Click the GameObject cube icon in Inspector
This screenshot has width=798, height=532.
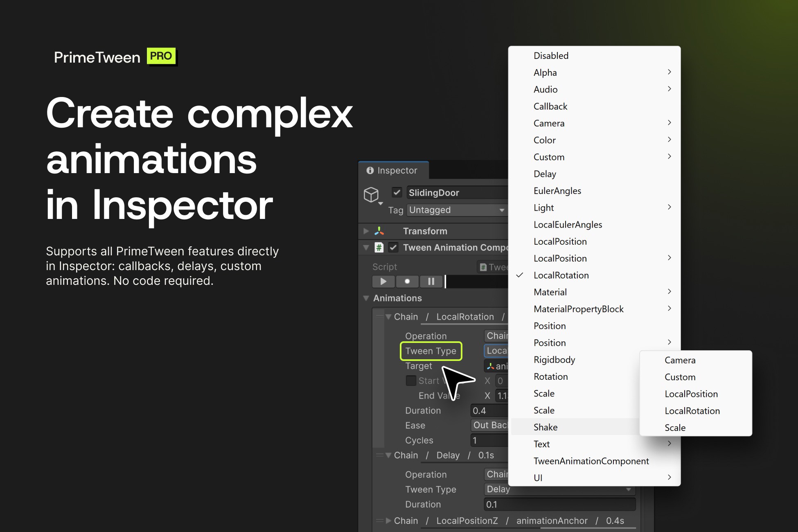coord(371,194)
